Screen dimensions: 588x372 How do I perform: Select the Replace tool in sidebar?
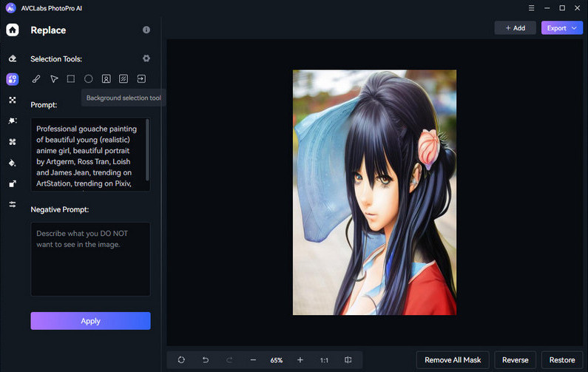(13, 79)
